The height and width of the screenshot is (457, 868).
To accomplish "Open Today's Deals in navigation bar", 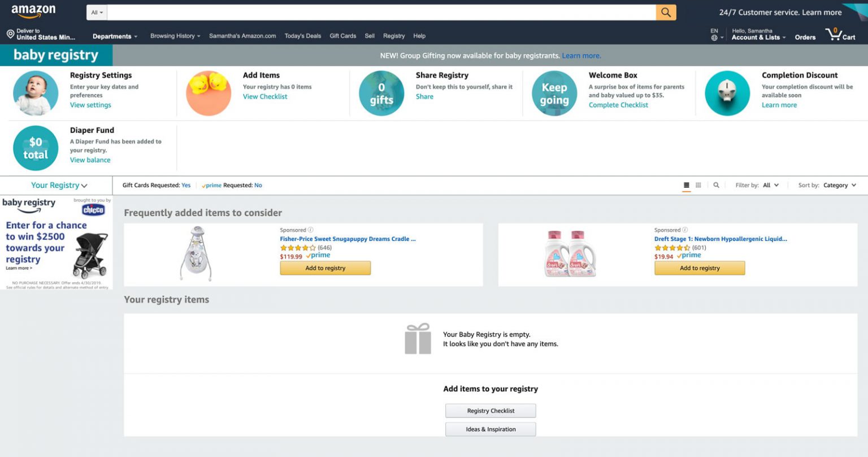I will pos(302,36).
